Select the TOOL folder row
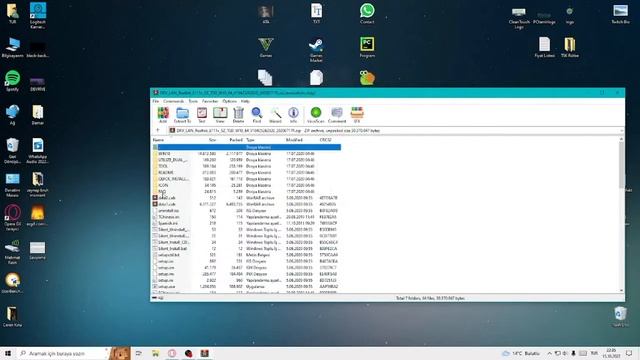This screenshot has height=360, width=640. click(x=247, y=166)
